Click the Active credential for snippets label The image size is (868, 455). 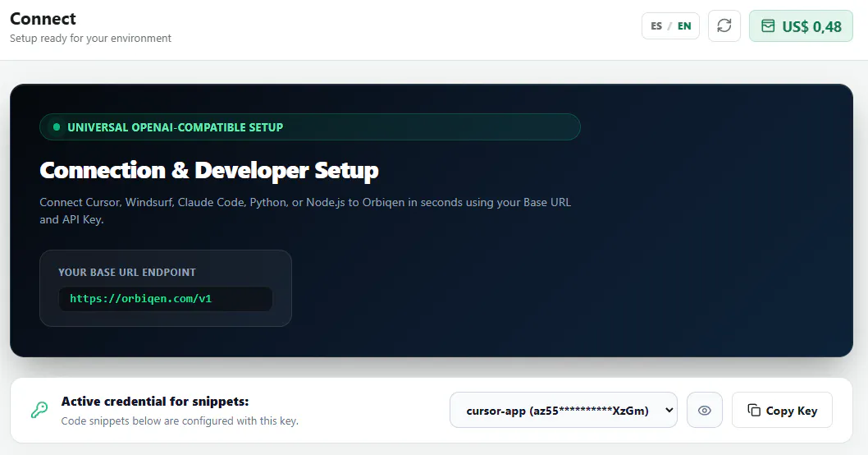click(x=155, y=402)
